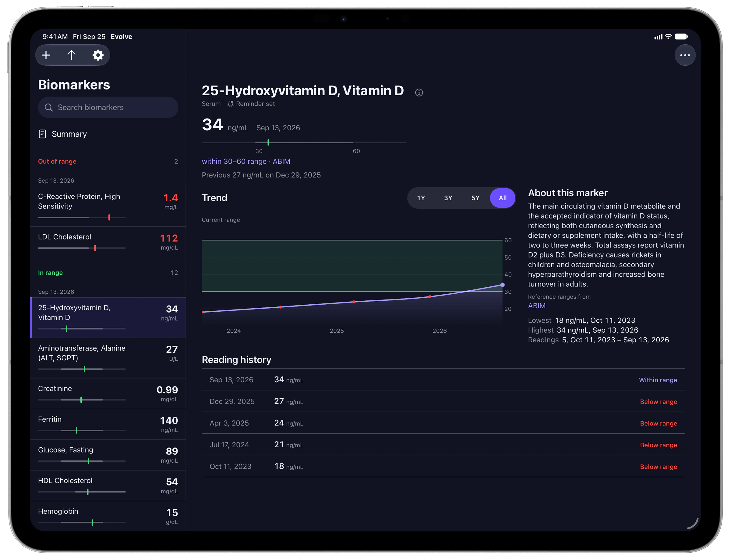Select Aminotransferase, Alanine (ALT, SGPT)
The height and width of the screenshot is (560, 731).
(x=108, y=358)
